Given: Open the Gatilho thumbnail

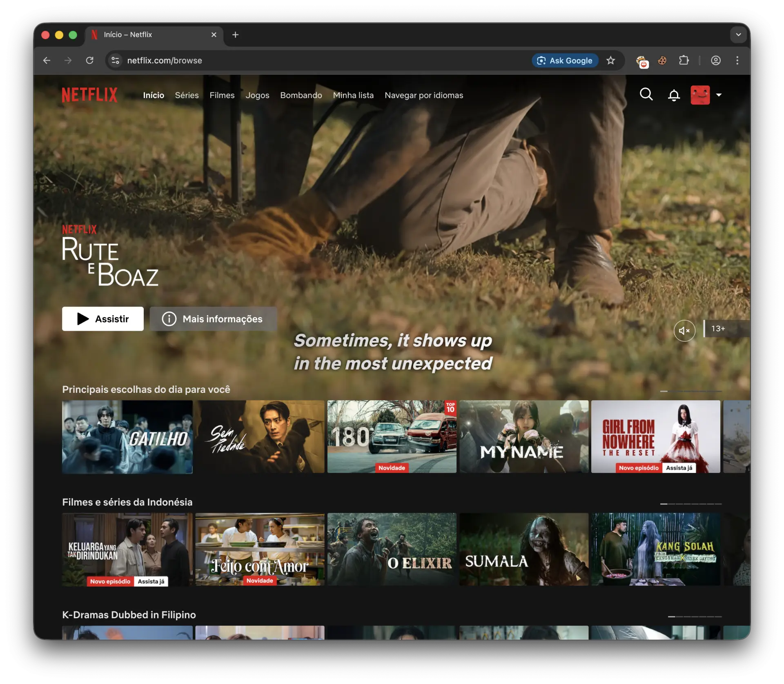Looking at the screenshot, I should [x=127, y=437].
